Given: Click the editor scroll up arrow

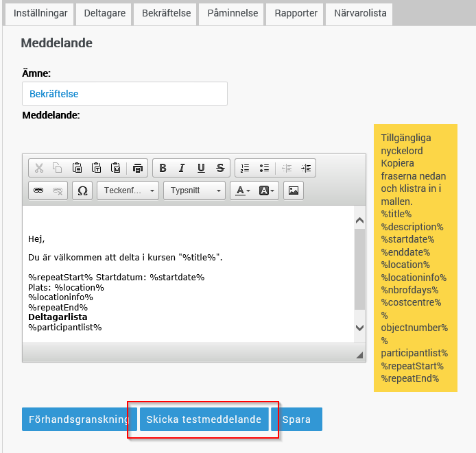Looking at the screenshot, I should click(x=359, y=220).
